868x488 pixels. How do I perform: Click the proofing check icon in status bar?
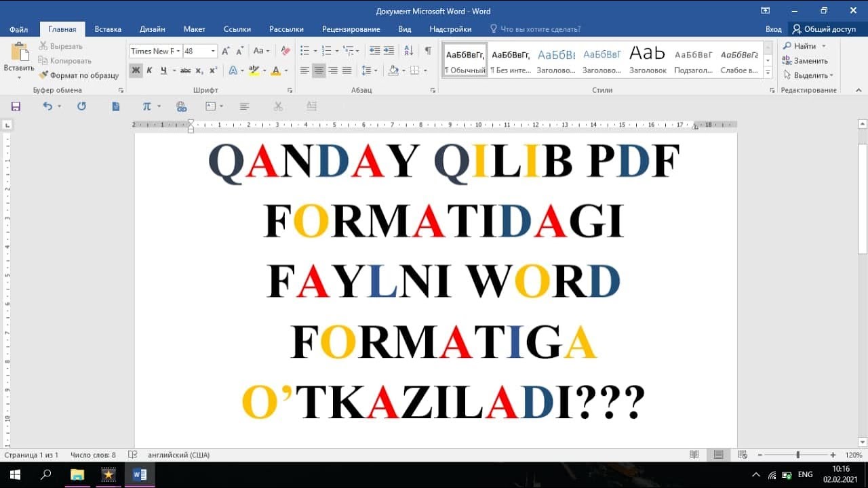point(133,455)
